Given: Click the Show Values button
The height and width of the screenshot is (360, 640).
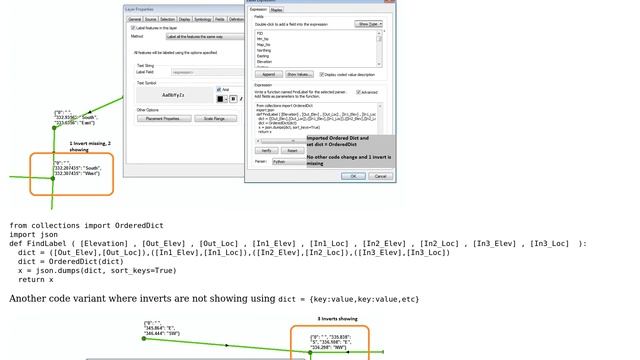Looking at the screenshot, I should [x=299, y=74].
